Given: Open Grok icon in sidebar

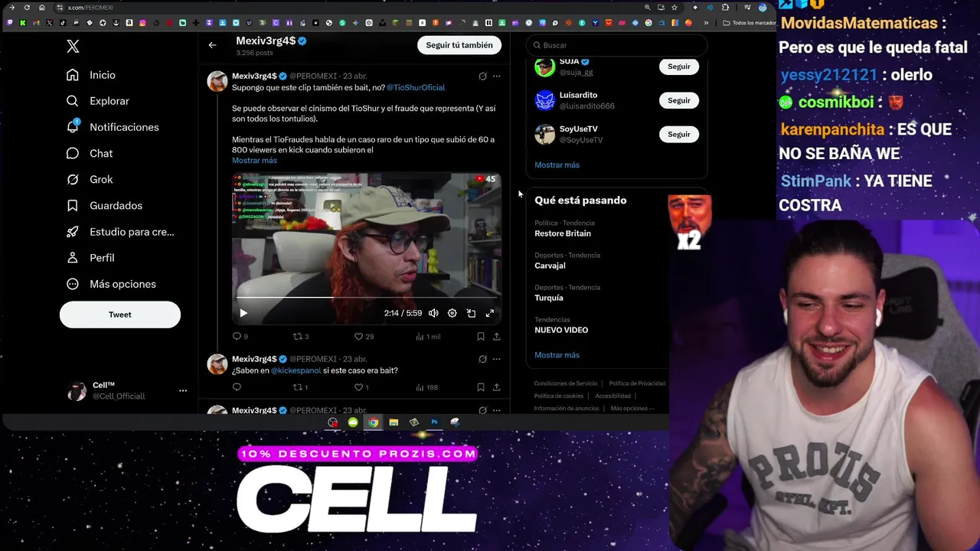Looking at the screenshot, I should coord(73,179).
